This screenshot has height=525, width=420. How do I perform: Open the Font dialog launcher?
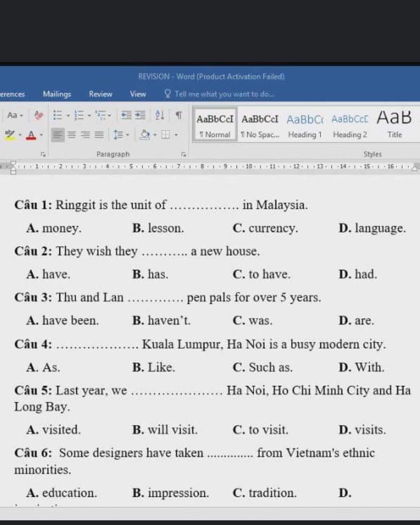click(x=43, y=155)
